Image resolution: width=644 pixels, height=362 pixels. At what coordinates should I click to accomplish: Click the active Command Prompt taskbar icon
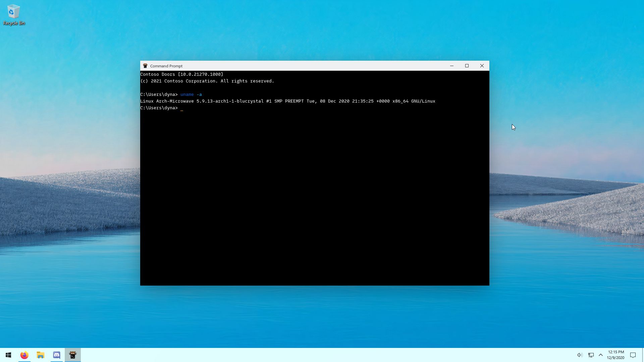(x=72, y=355)
